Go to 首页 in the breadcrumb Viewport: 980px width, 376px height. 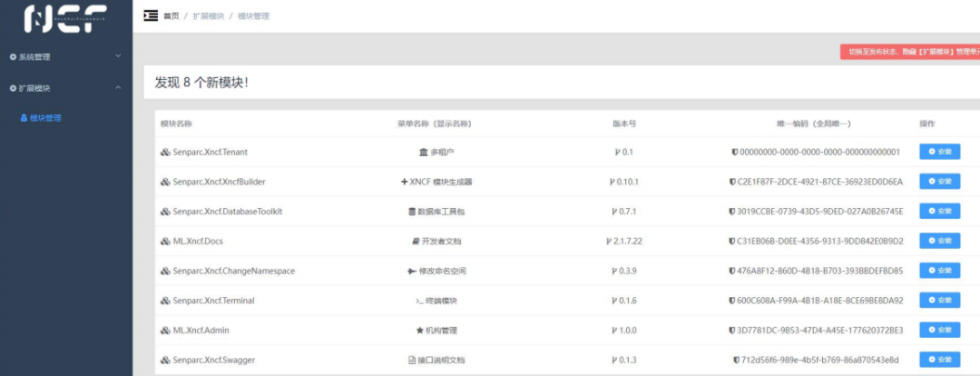coord(171,16)
